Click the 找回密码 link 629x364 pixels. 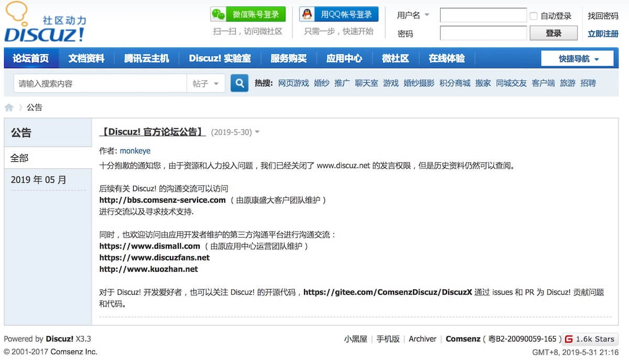[603, 16]
